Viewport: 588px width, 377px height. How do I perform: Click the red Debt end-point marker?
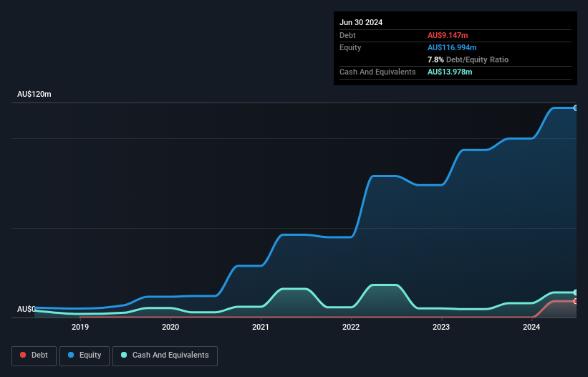(x=576, y=301)
